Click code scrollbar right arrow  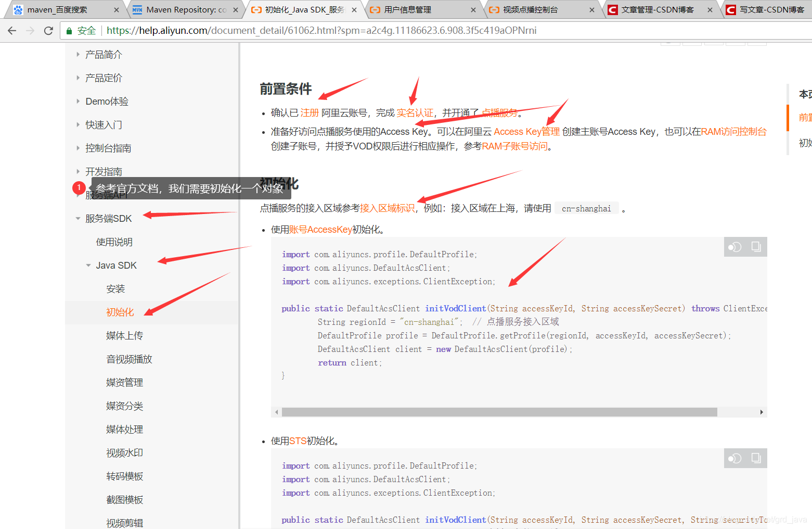click(x=762, y=412)
